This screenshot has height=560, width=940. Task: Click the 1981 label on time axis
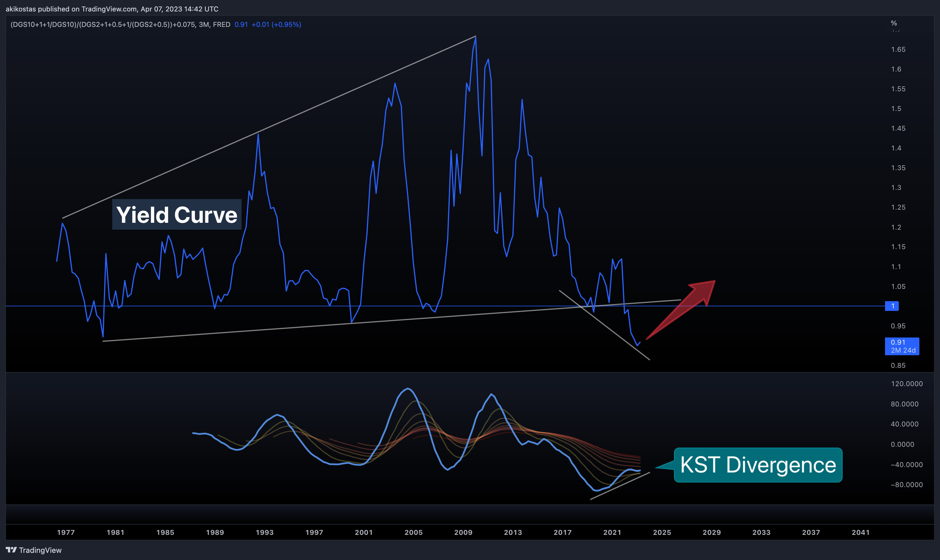(116, 533)
